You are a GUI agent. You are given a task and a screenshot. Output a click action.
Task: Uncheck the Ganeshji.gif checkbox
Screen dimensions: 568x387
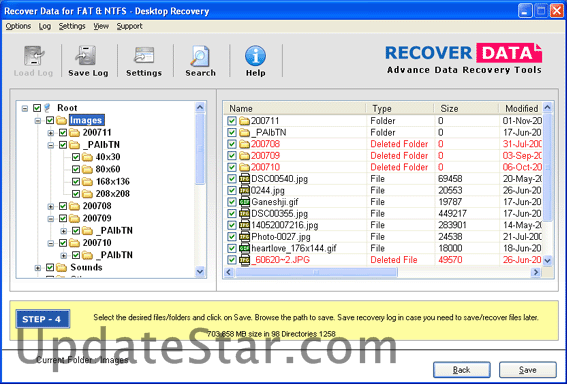232,202
